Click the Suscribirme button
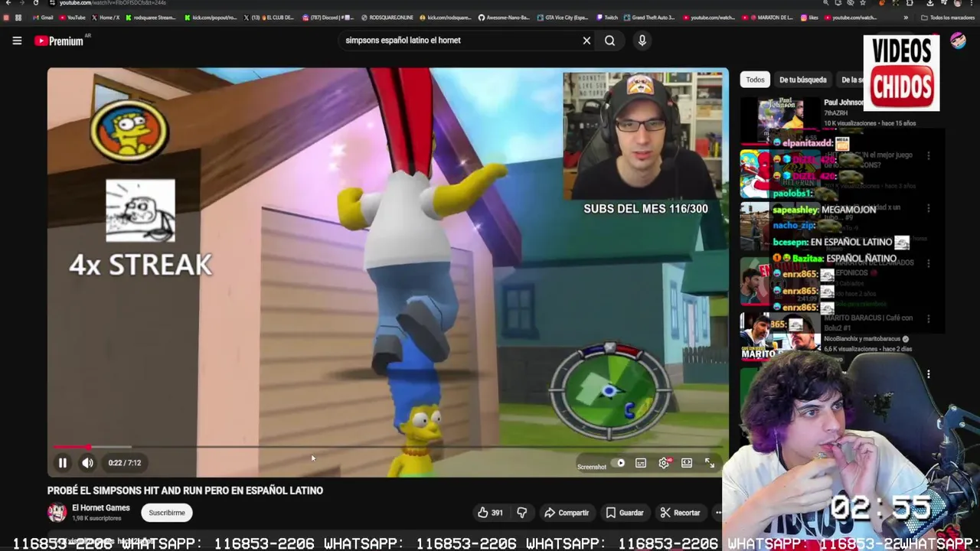This screenshot has height=551, width=980. click(x=167, y=513)
